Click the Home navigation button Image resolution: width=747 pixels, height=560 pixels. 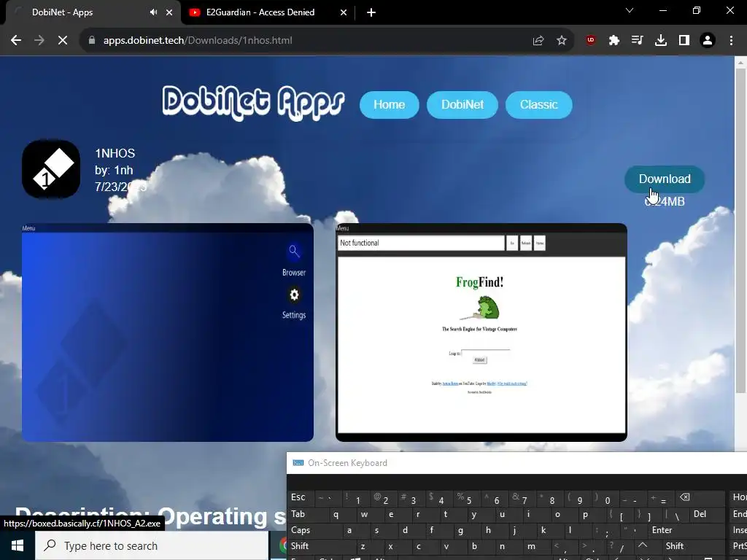pos(390,105)
